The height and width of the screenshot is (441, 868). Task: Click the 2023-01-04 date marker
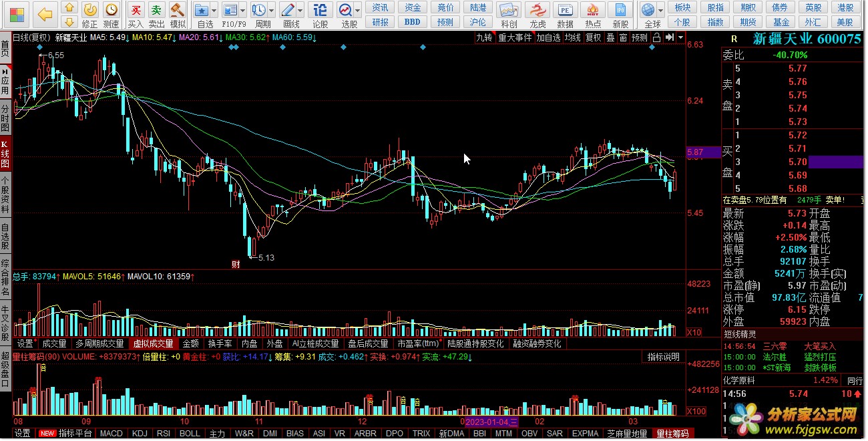[491, 422]
